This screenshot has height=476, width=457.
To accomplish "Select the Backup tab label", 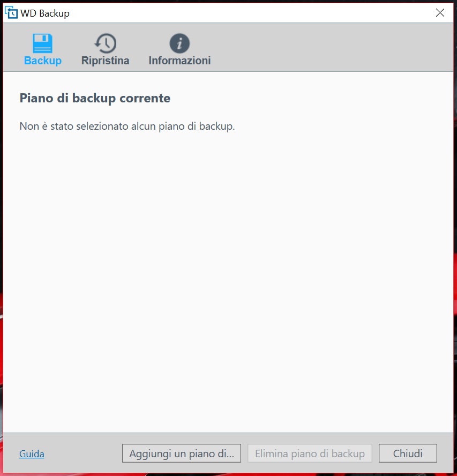I will pyautogui.click(x=43, y=61).
